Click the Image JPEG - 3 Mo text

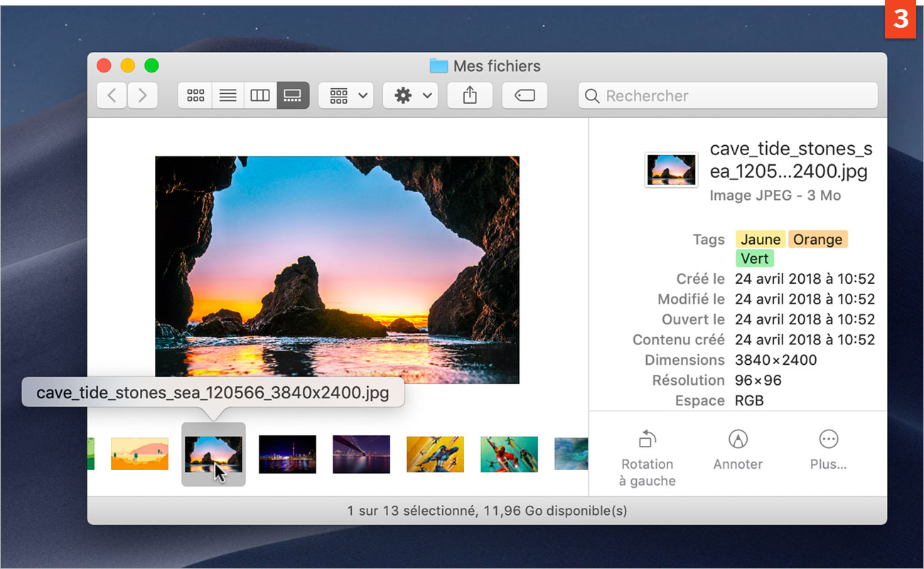coord(775,195)
